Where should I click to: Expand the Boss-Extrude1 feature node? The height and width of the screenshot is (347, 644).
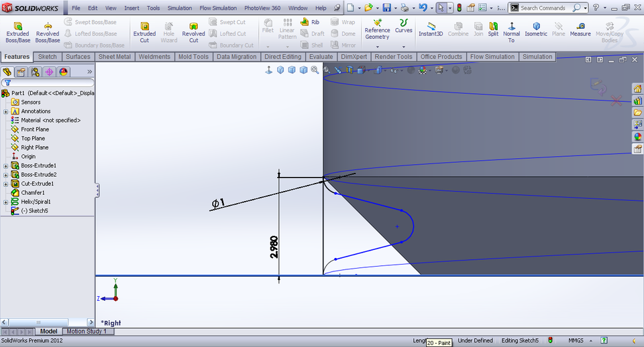[x=6, y=166]
